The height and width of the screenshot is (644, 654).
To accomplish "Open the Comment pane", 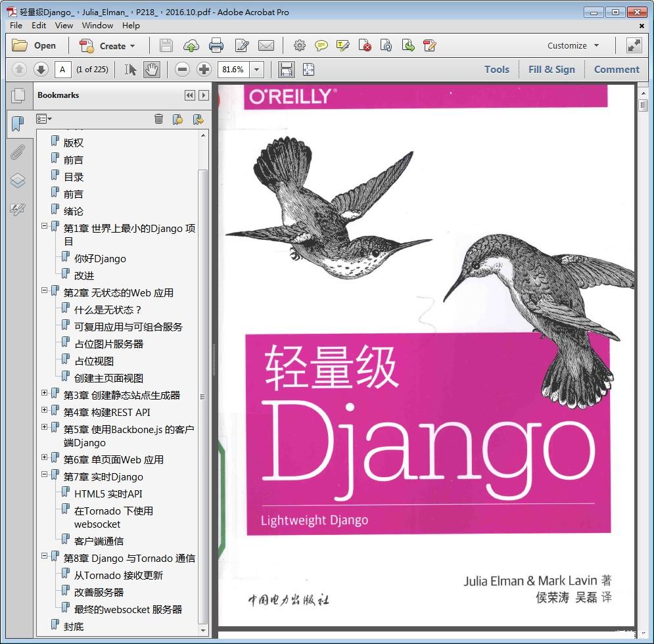I will click(616, 69).
